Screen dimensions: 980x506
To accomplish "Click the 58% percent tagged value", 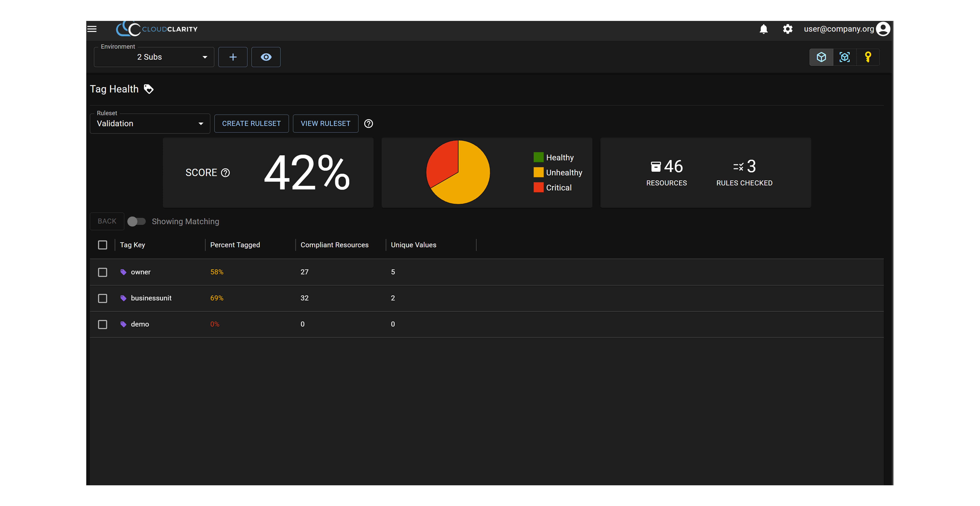I will 217,272.
